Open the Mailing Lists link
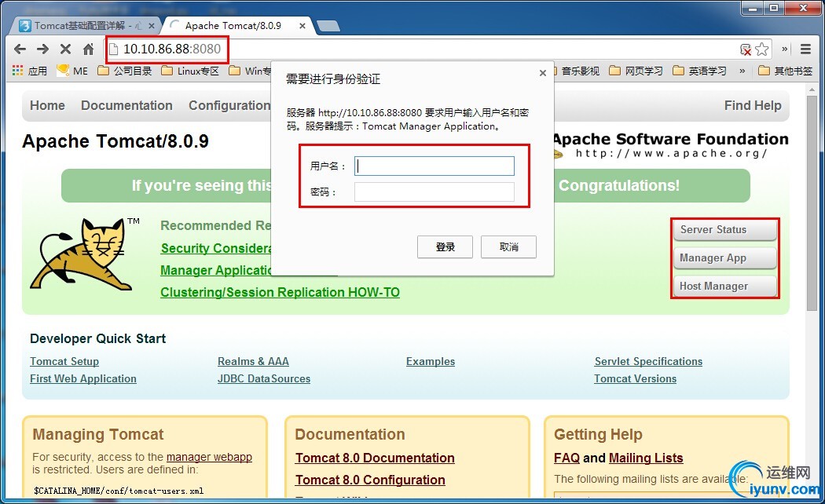The image size is (825, 504). (x=646, y=458)
